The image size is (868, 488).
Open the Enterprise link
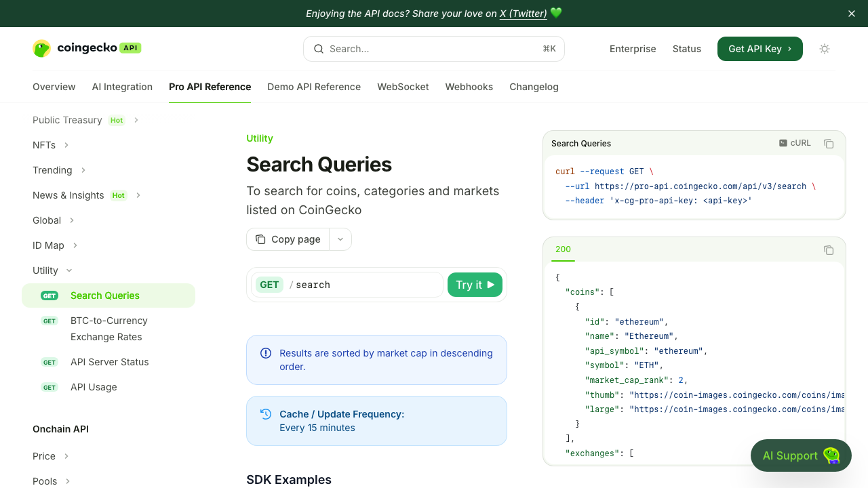633,49
